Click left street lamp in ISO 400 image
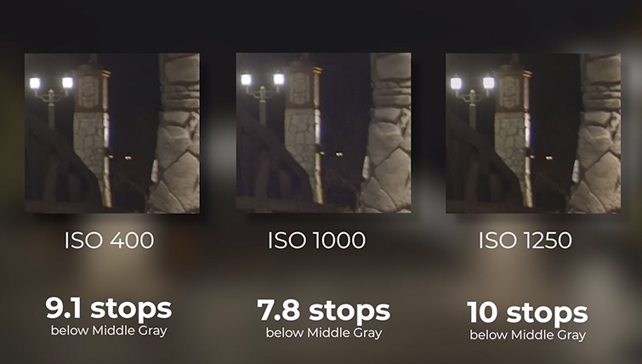Image resolution: width=642 pixels, height=364 pixels. pos(35,82)
